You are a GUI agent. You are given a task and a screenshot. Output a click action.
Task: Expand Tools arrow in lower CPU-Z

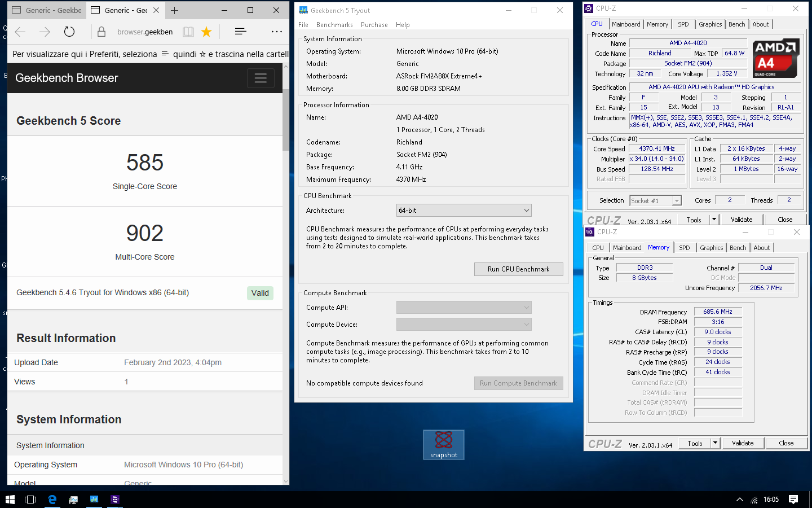(x=715, y=443)
